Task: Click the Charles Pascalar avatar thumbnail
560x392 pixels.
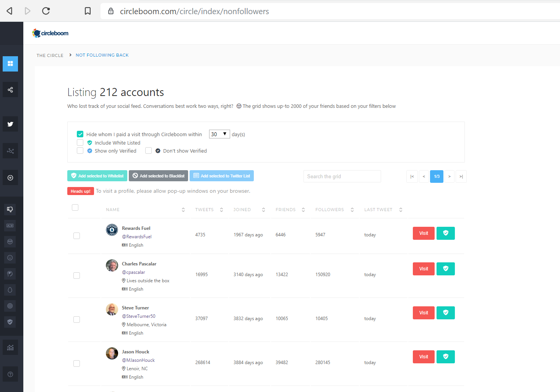Action: (x=112, y=265)
